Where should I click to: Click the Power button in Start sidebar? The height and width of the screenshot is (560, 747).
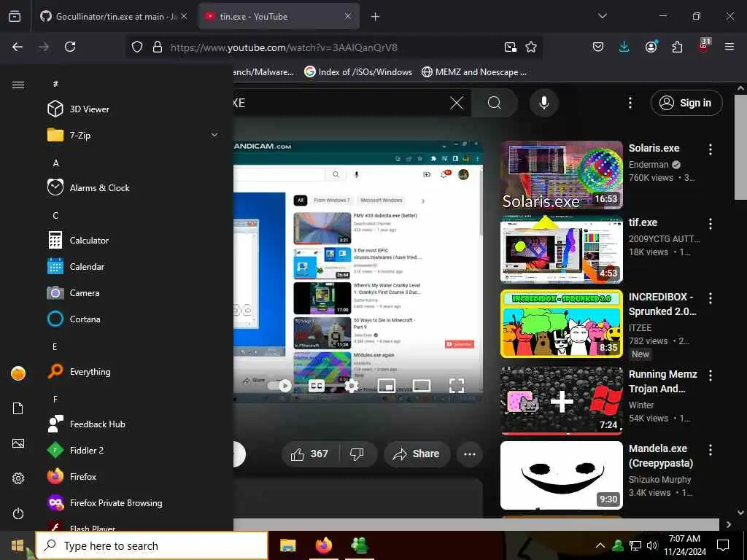(18, 513)
